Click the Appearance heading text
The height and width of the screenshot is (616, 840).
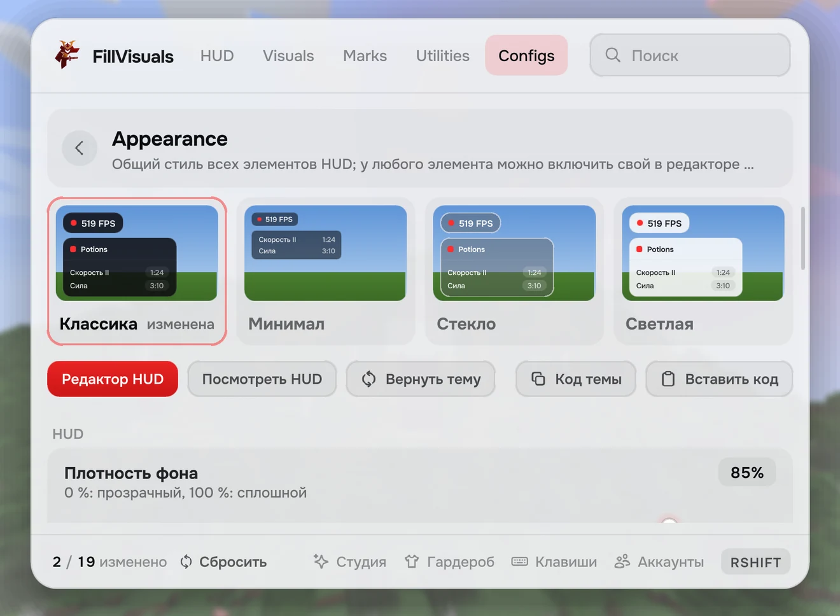[x=170, y=139]
